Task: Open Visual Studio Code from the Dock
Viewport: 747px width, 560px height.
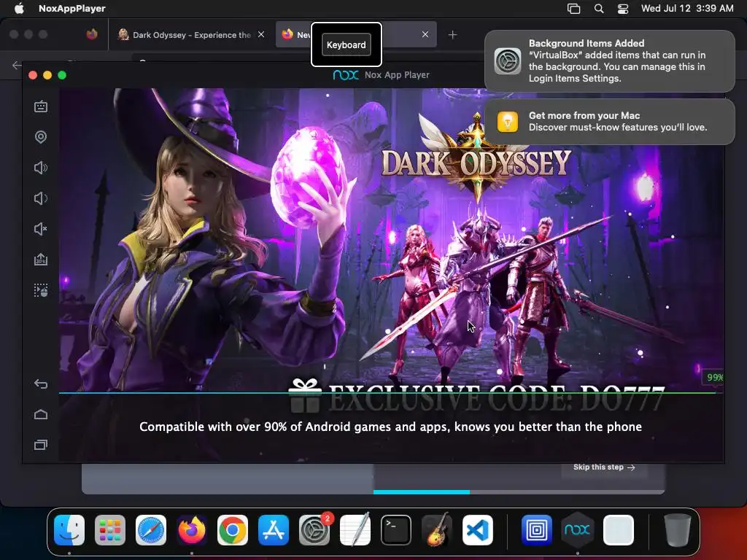Action: pos(478,530)
